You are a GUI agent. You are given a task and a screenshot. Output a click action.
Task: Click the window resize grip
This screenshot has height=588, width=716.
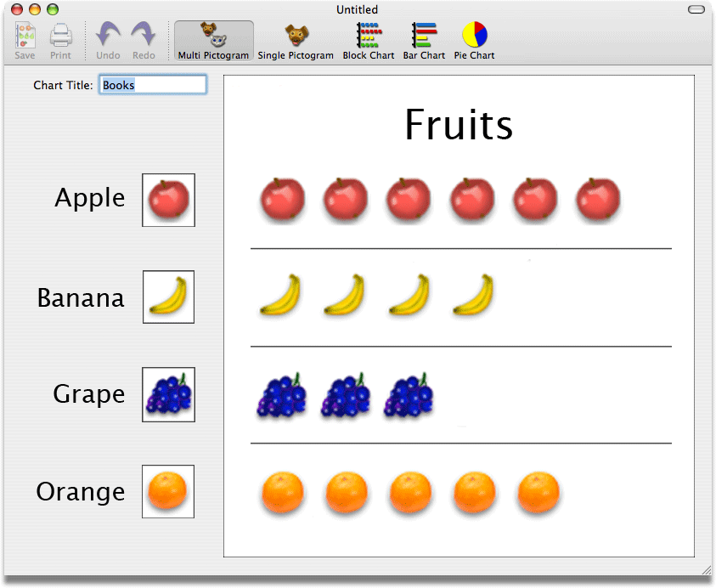pos(707,571)
